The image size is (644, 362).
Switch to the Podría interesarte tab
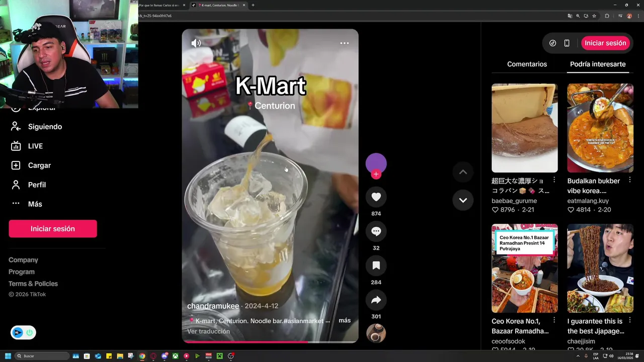tap(598, 64)
